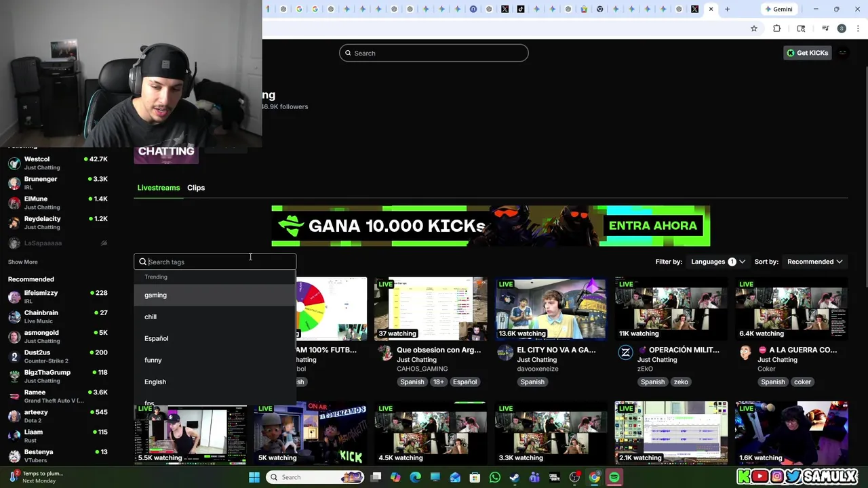868x488 pixels.
Task: Click the Coker streamer avatar on card
Action: coord(746,352)
